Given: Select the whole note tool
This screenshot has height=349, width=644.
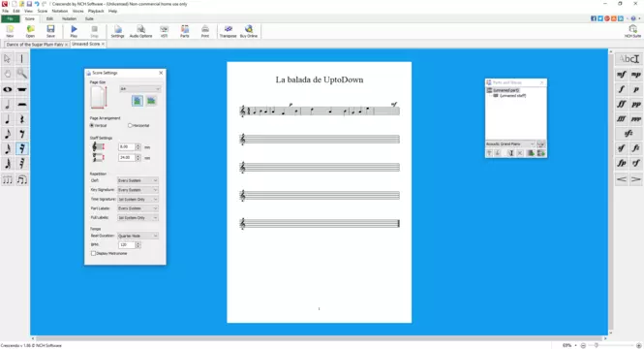Looking at the screenshot, I should pos(8,89).
